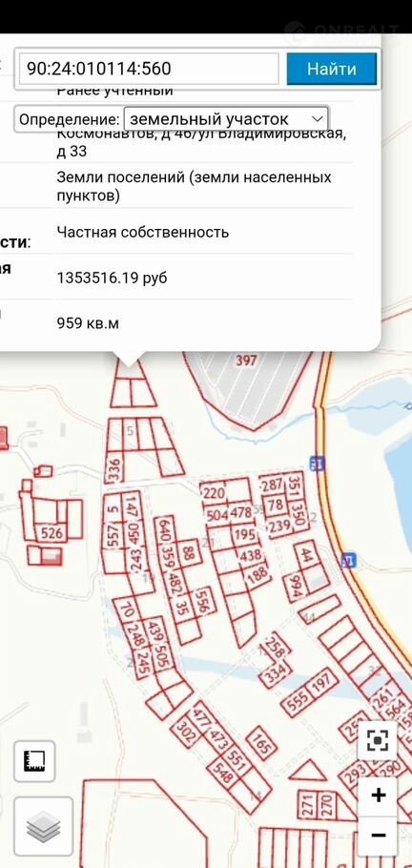
Task: Expand the 'земельный участок' dropdown
Action: pos(226,118)
